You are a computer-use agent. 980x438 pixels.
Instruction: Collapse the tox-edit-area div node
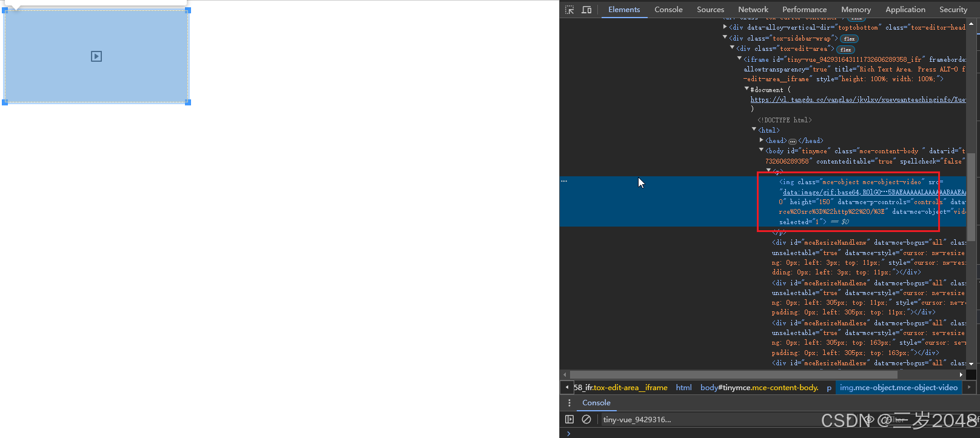point(732,48)
